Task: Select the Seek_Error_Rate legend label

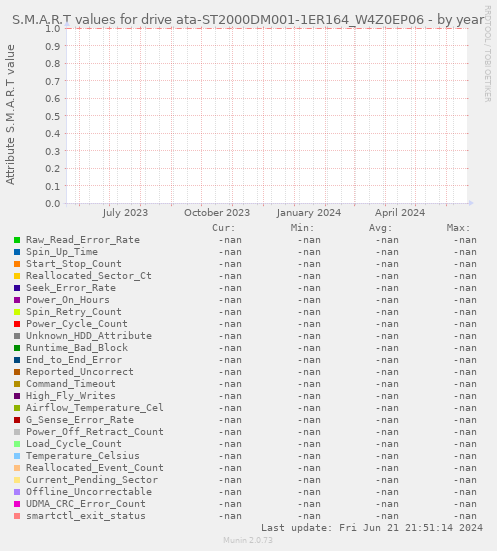Action: click(x=71, y=288)
